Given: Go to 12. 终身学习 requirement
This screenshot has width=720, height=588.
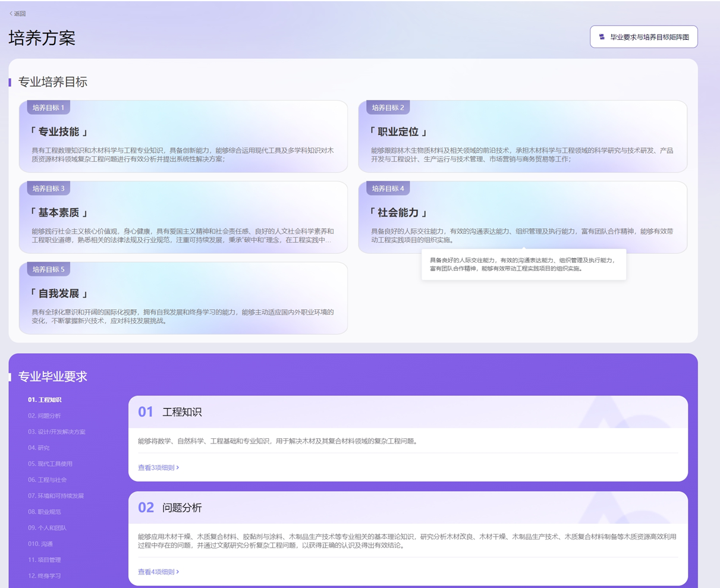Looking at the screenshot, I should pos(44,576).
